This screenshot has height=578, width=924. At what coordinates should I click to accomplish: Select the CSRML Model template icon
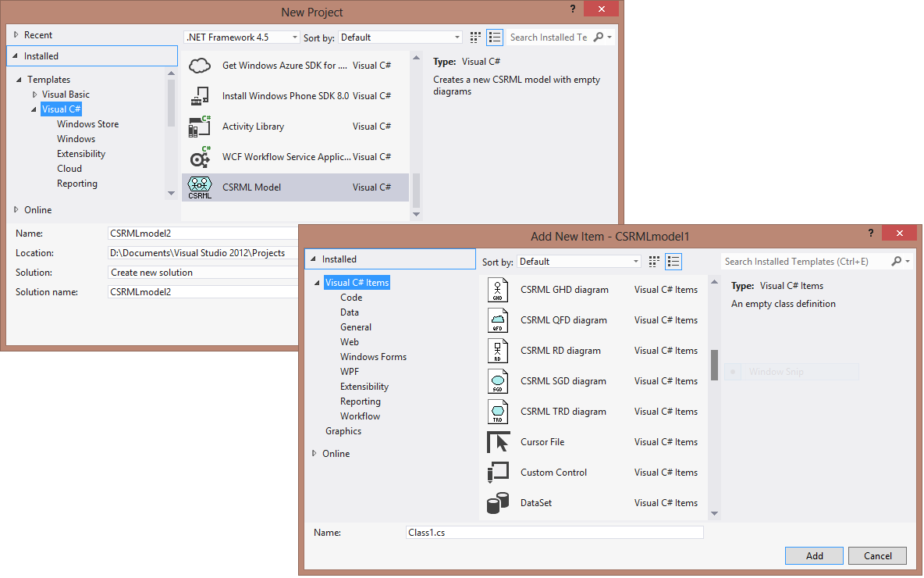(x=200, y=187)
